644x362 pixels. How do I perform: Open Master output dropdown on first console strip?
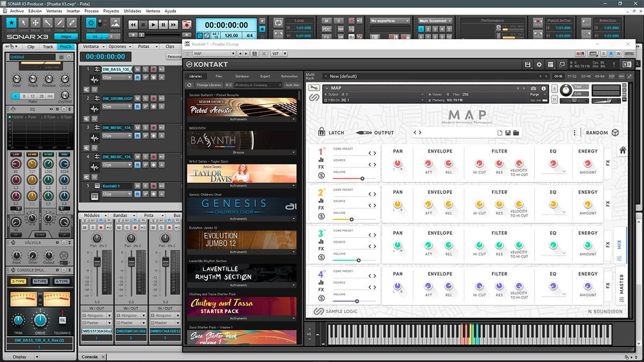tap(97, 323)
